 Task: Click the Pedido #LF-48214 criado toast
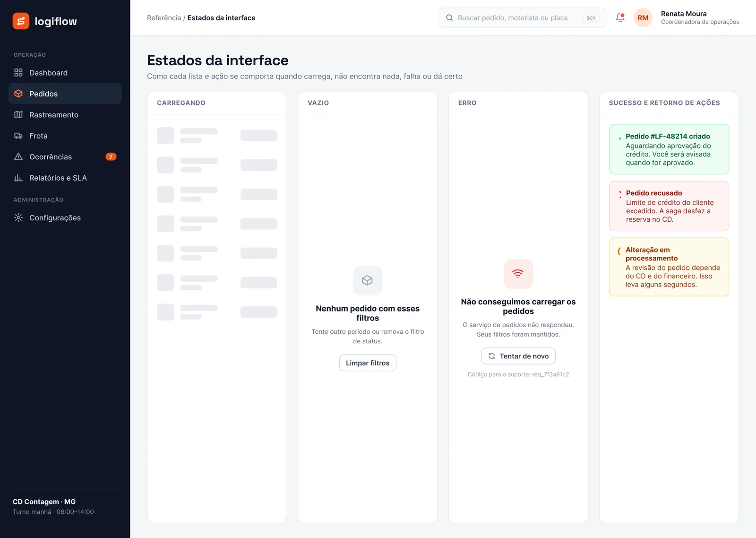[x=669, y=149]
